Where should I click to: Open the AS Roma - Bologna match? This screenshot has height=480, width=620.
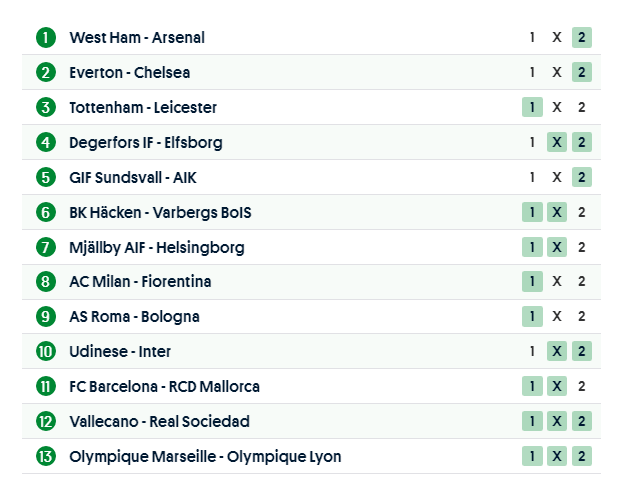click(x=134, y=317)
